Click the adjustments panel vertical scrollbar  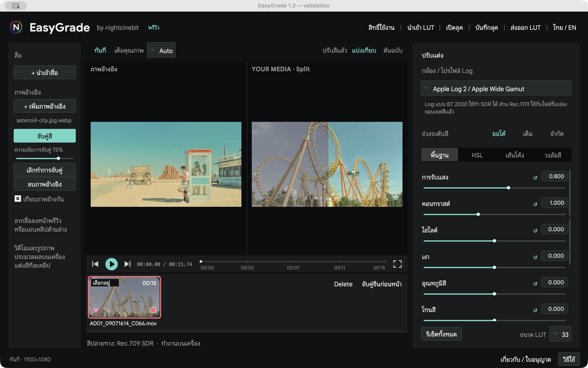[570, 217]
